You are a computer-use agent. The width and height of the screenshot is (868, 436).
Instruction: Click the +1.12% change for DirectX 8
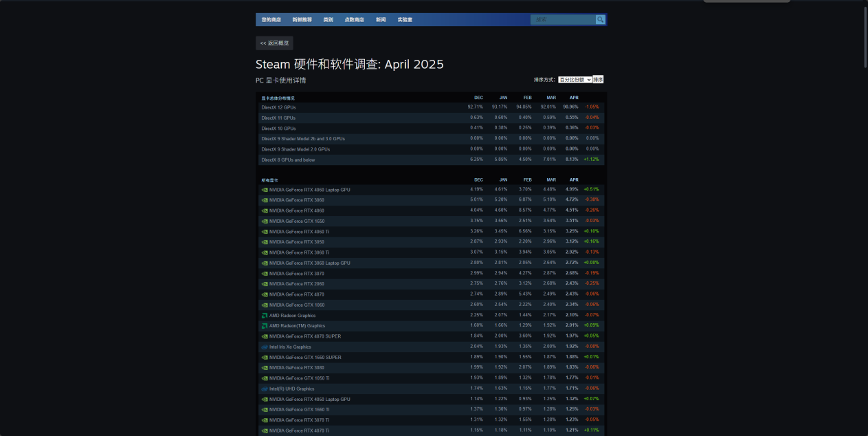coord(591,160)
